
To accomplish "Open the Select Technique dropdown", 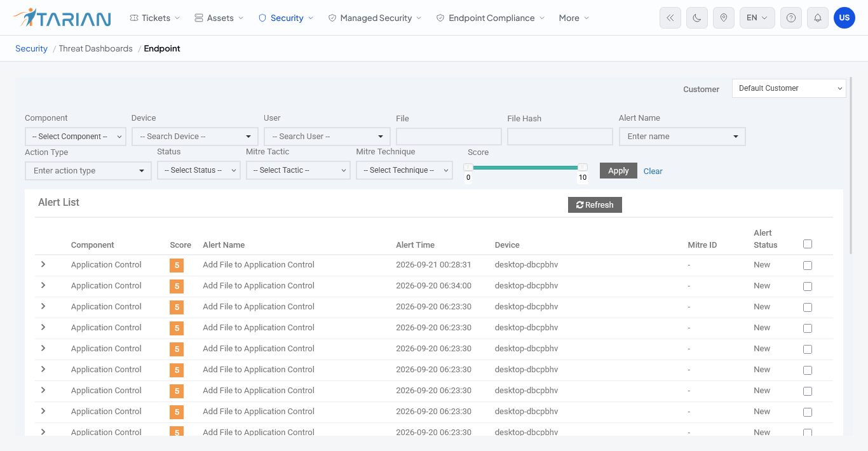I will pyautogui.click(x=404, y=170).
